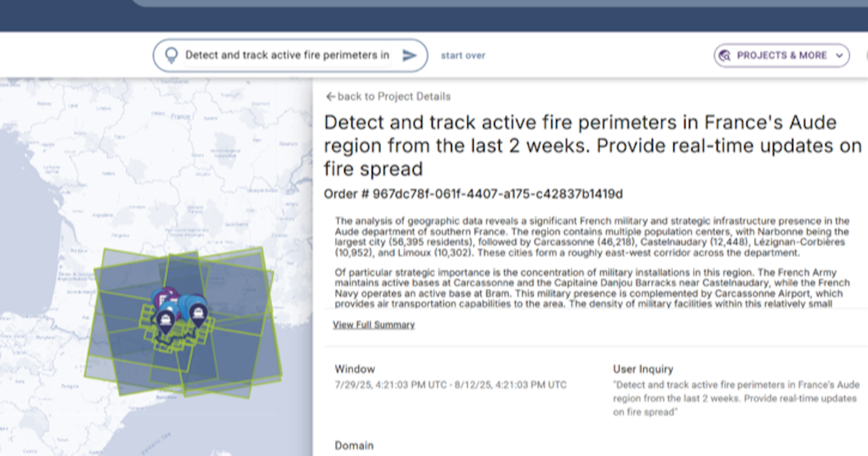Click the 'start over' link
868x456 pixels.
coord(463,56)
